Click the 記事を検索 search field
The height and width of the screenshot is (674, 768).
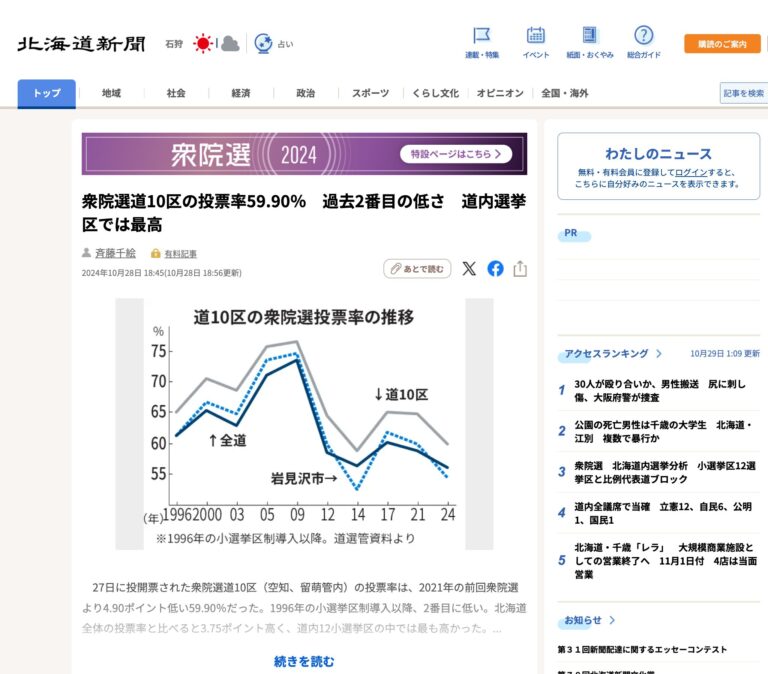pyautogui.click(x=744, y=93)
